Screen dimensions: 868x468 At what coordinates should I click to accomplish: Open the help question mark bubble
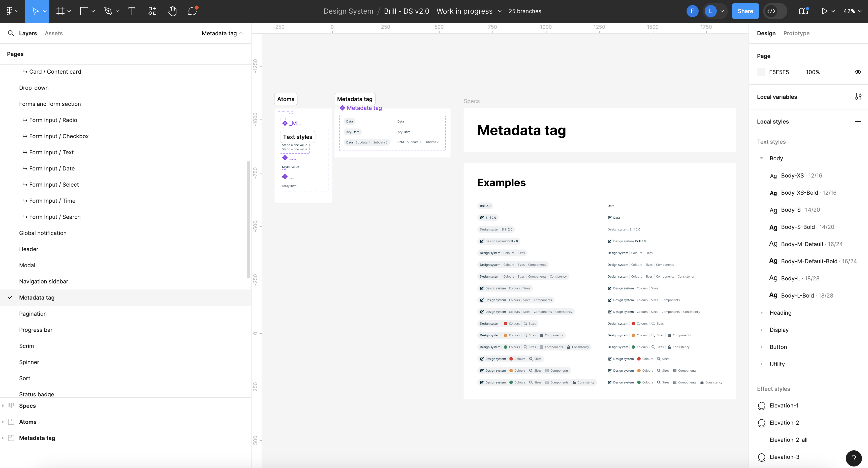tap(854, 458)
